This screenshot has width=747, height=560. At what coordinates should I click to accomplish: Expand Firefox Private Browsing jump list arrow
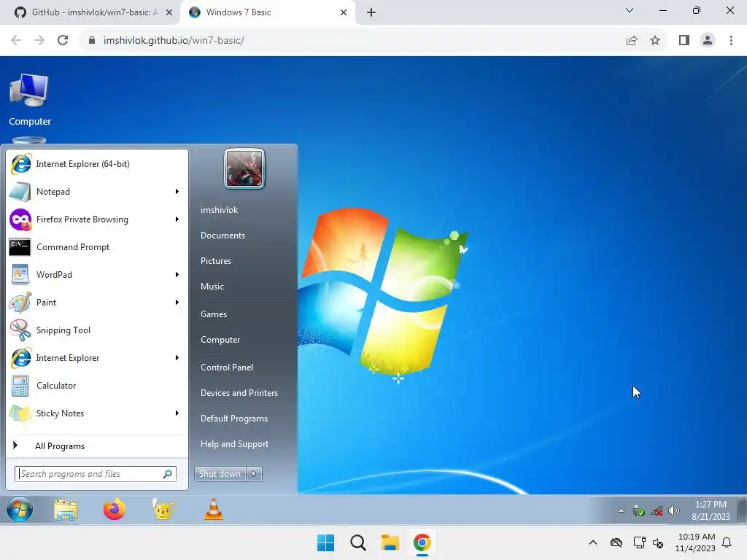(x=177, y=219)
